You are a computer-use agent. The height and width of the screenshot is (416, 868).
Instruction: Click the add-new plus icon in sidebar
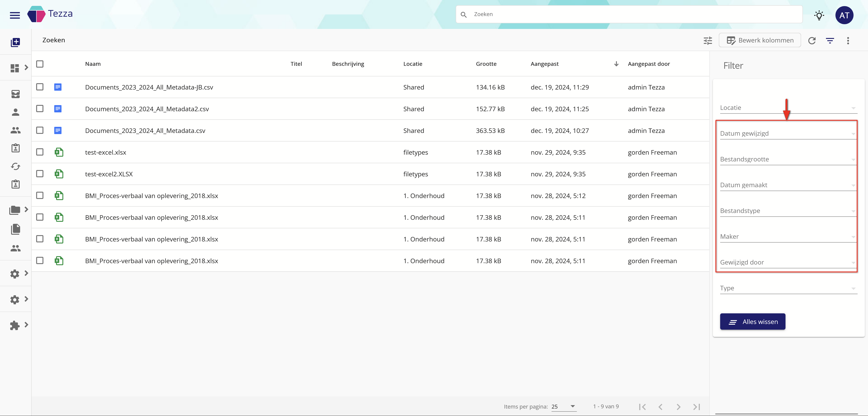(x=15, y=42)
